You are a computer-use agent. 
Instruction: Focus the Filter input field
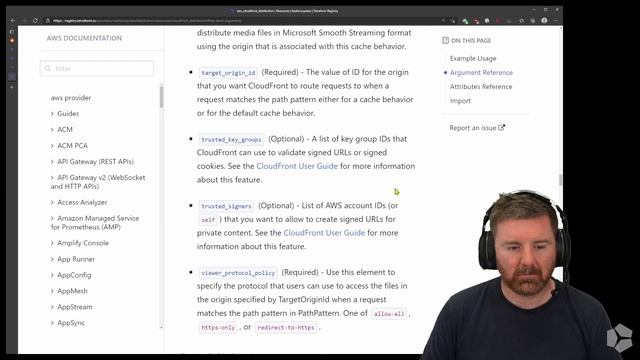[x=97, y=68]
